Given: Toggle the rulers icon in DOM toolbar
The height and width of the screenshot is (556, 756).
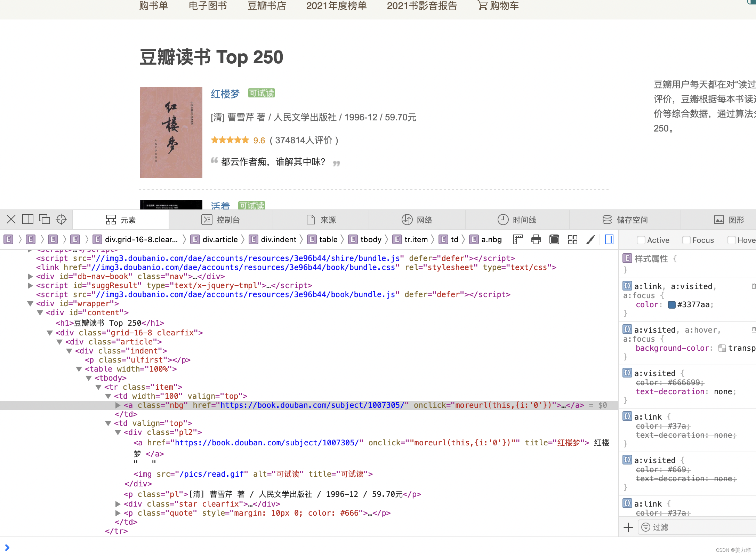Looking at the screenshot, I should point(518,239).
